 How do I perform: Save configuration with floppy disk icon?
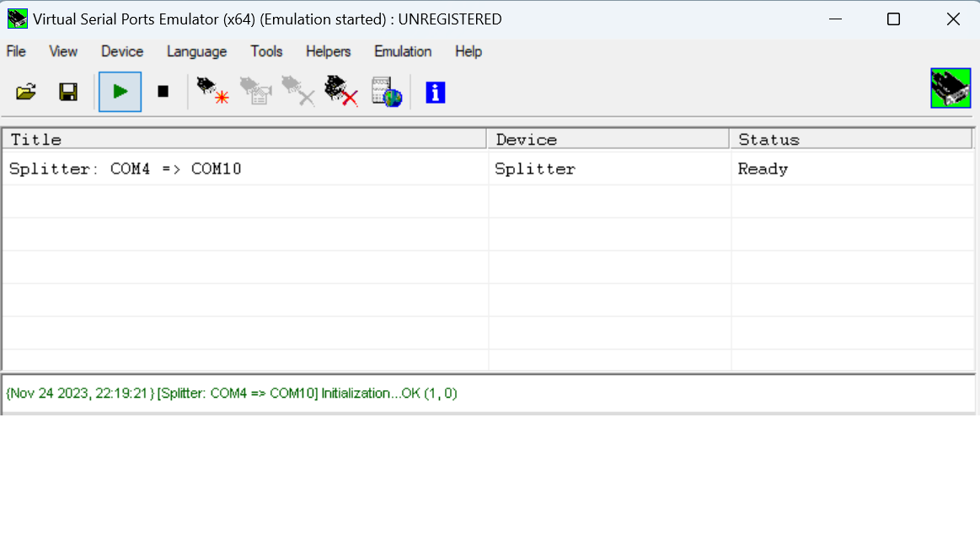tap(68, 93)
